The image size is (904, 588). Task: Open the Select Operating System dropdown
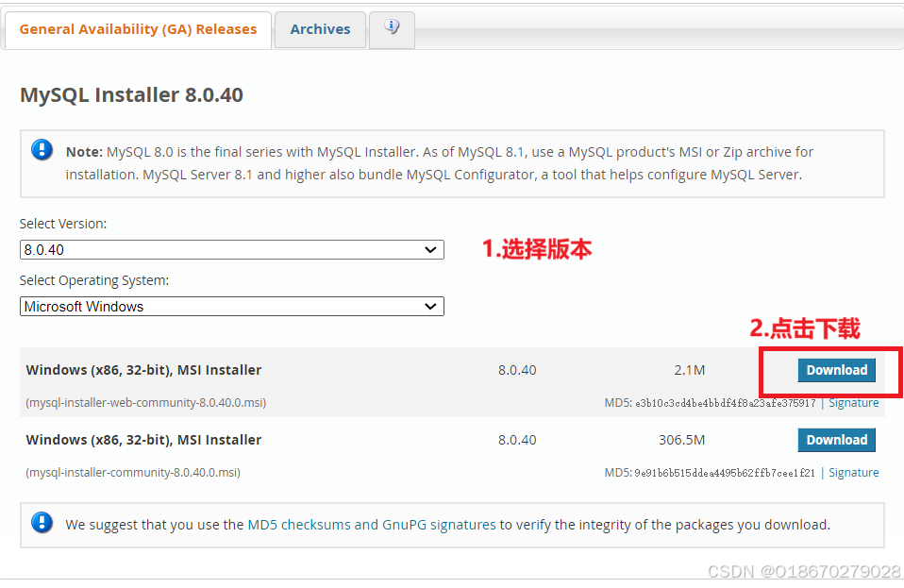tap(232, 306)
